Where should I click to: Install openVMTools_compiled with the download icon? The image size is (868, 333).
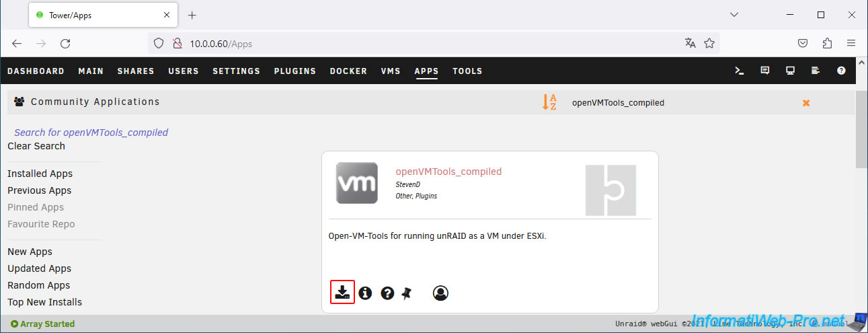[x=343, y=293]
